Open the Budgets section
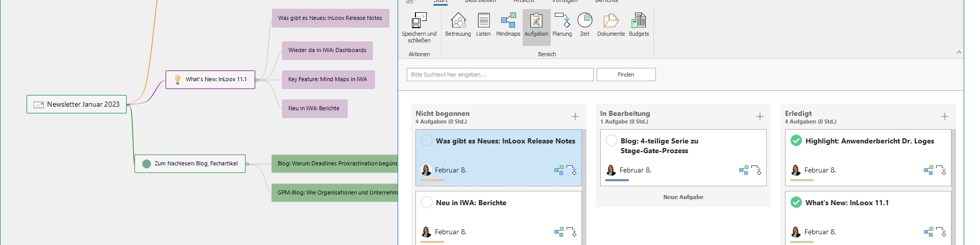The height and width of the screenshot is (245, 980). (639, 21)
